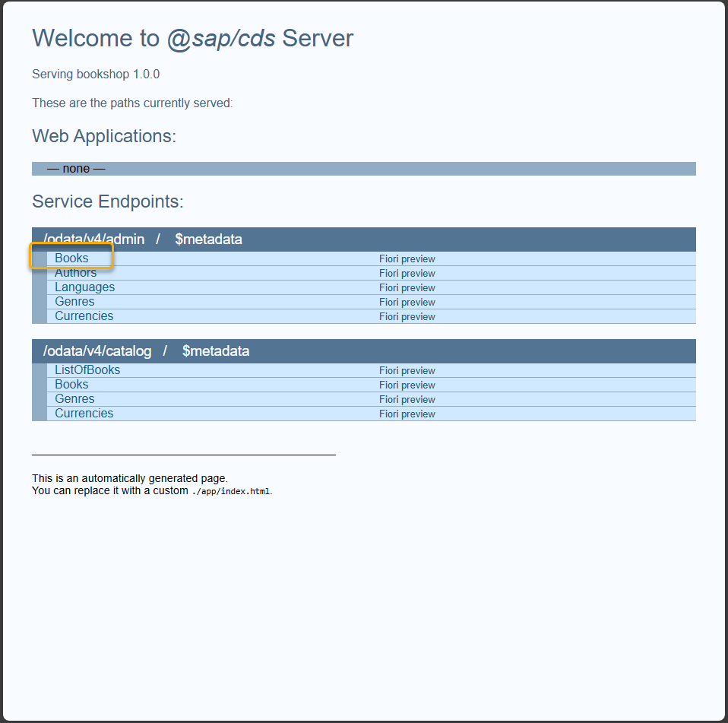Viewport: 728px width, 723px height.
Task: Click the 'Web Applications:' heading
Action: pyautogui.click(x=104, y=136)
